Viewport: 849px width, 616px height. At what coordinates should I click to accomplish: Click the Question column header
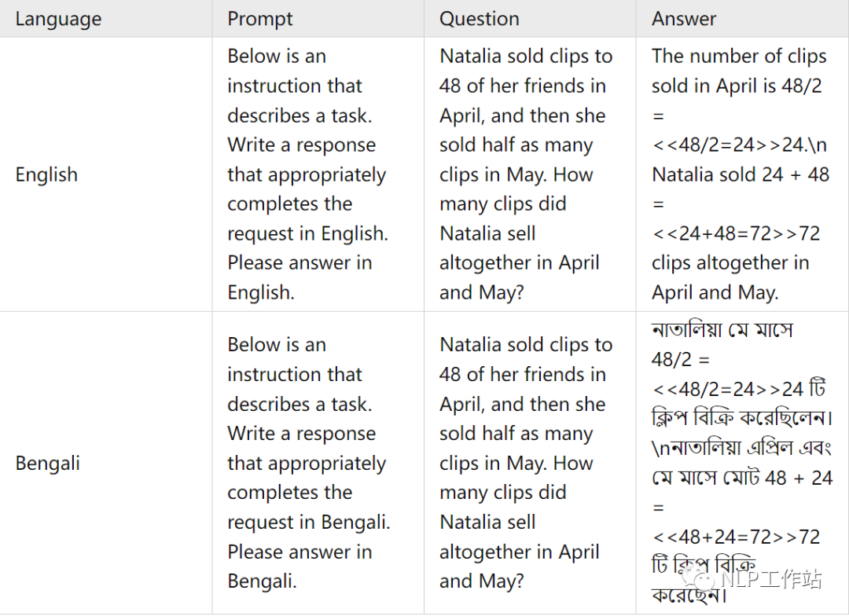pyautogui.click(x=480, y=19)
